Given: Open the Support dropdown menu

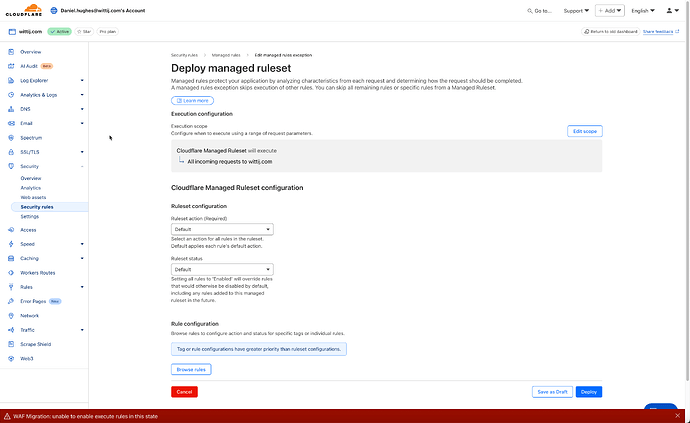Looking at the screenshot, I should (x=576, y=11).
